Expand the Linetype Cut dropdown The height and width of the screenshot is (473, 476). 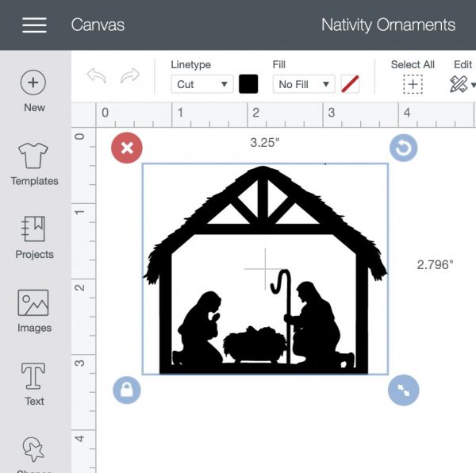tap(202, 84)
